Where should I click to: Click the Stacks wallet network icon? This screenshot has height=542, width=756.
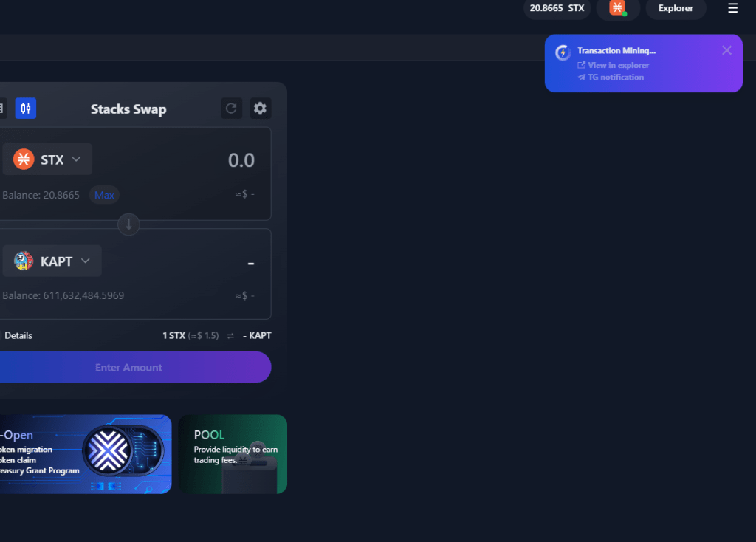(x=618, y=8)
